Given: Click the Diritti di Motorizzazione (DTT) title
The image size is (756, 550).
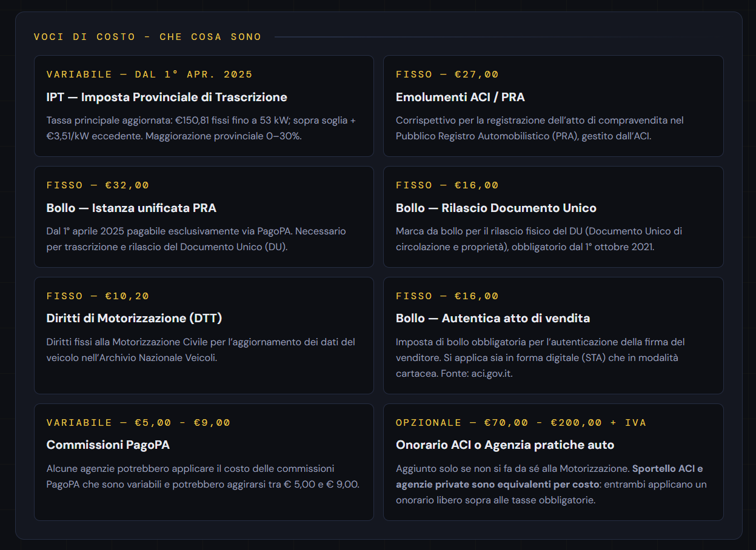Looking at the screenshot, I should 135,318.
